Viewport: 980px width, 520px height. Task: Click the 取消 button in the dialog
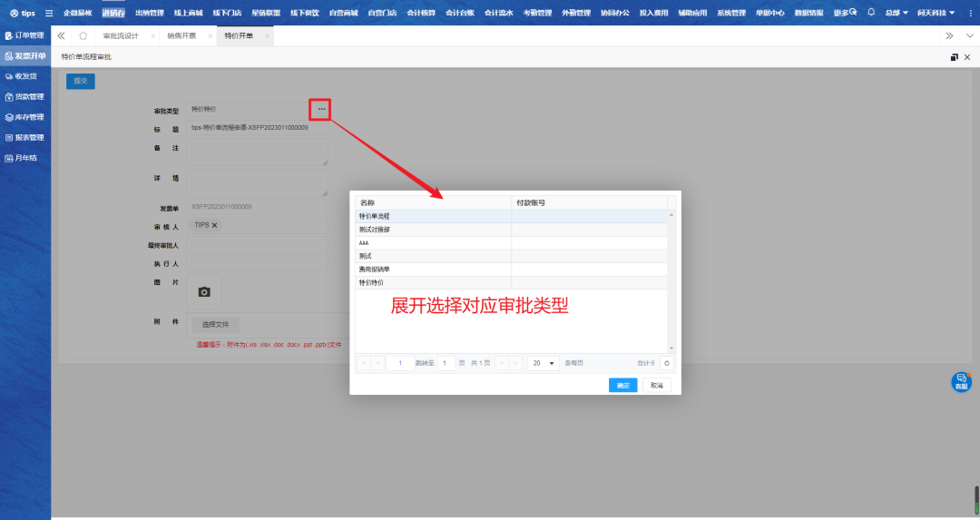click(656, 386)
